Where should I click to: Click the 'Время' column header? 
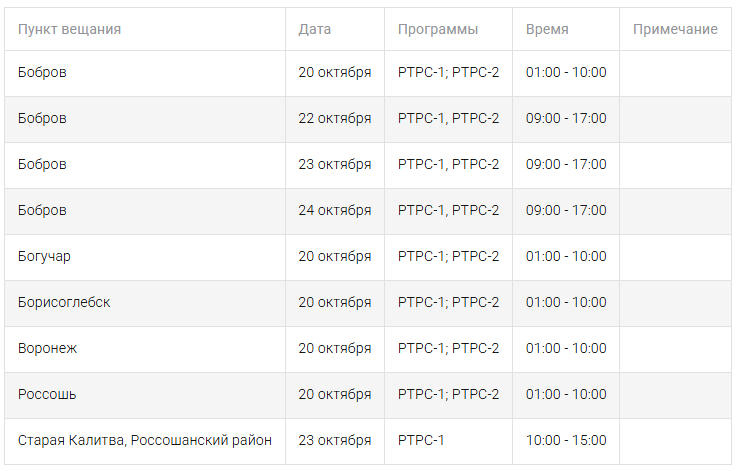547,29
